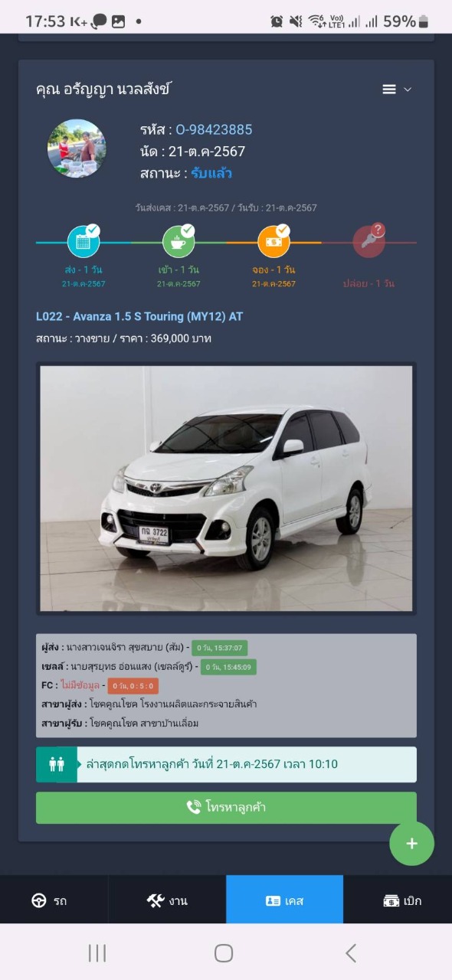Viewport: 452px width, 980px height.
Task: Open the hamburger menu on customer card
Action: click(389, 90)
